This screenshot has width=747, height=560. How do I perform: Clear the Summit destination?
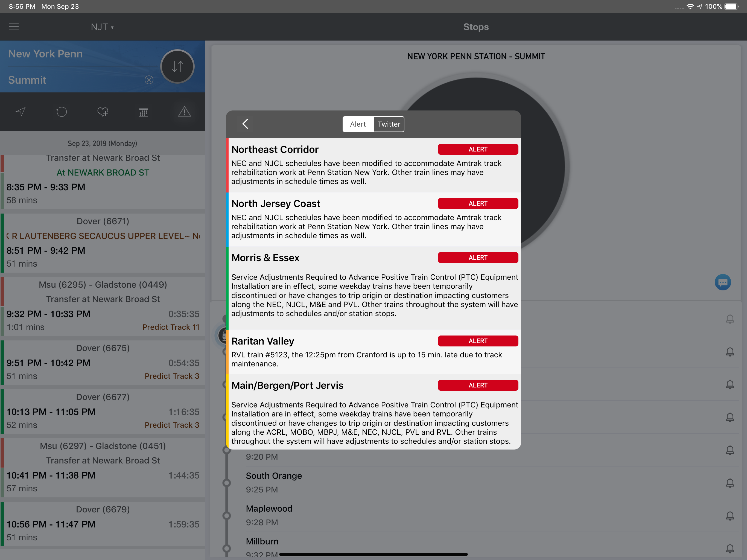pyautogui.click(x=149, y=80)
